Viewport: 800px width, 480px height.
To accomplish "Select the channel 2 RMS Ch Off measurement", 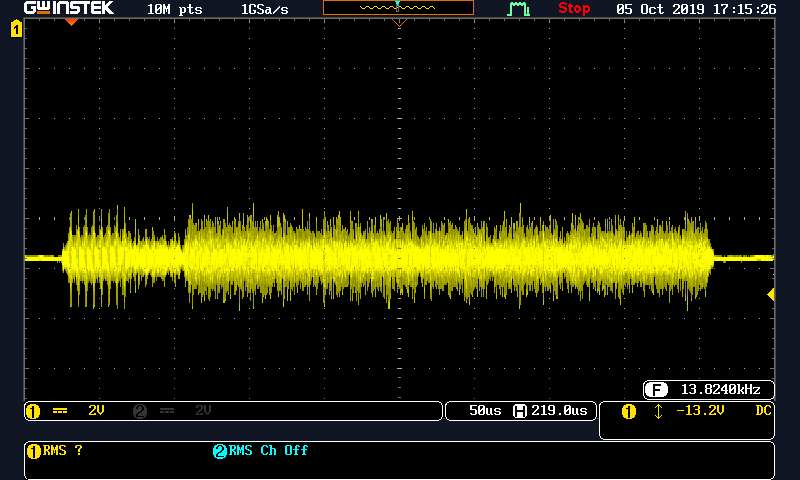I will (x=261, y=451).
